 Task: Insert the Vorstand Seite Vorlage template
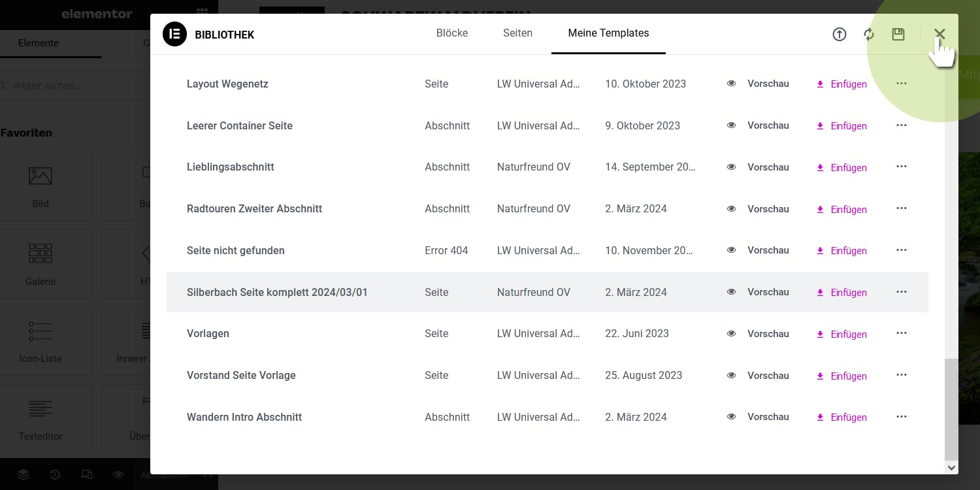pyautogui.click(x=841, y=376)
